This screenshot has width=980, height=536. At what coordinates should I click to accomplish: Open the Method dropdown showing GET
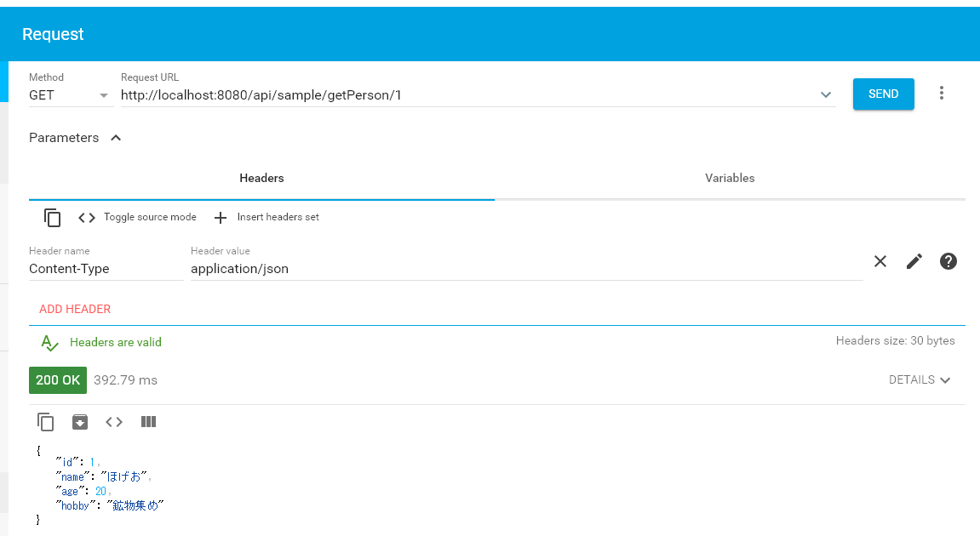pos(70,95)
